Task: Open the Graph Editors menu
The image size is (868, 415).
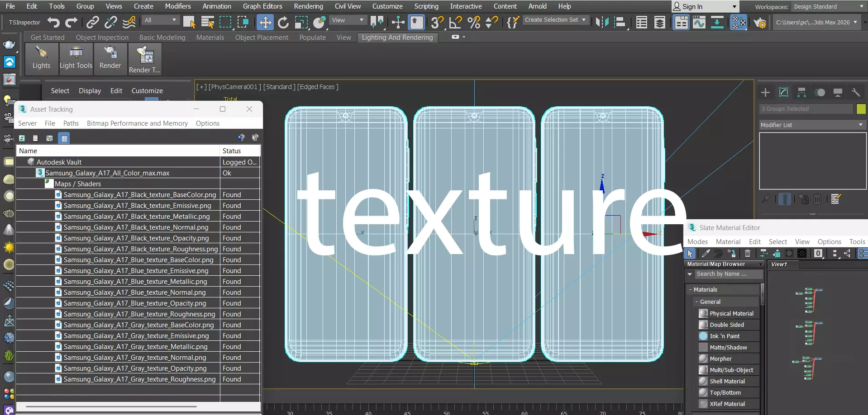Action: click(x=262, y=6)
